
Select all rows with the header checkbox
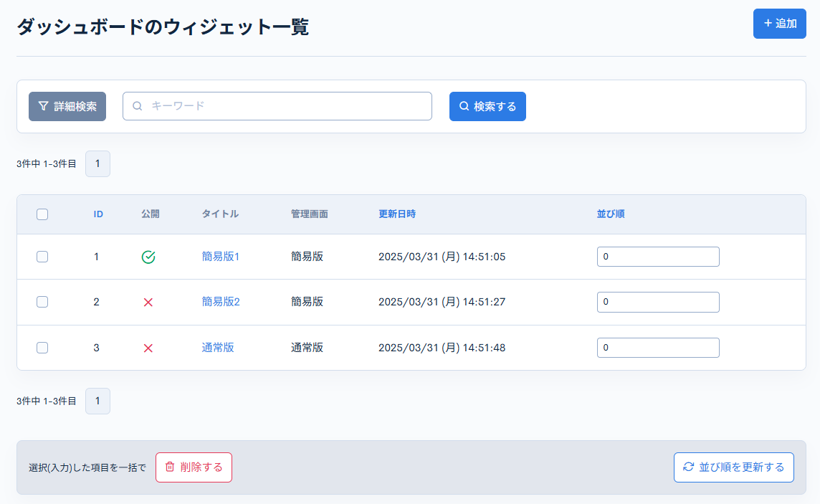click(42, 214)
